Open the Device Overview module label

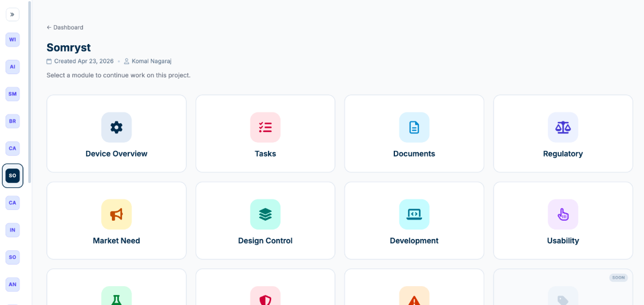click(x=116, y=154)
